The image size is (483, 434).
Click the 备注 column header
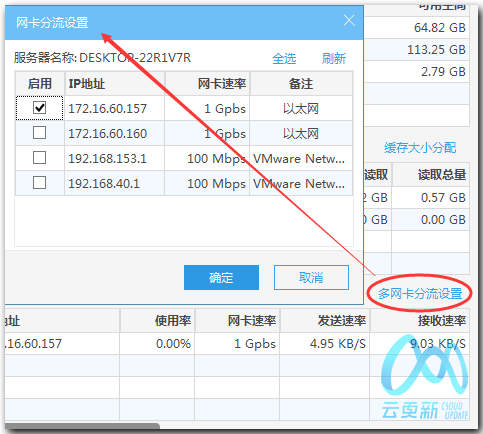pos(301,83)
